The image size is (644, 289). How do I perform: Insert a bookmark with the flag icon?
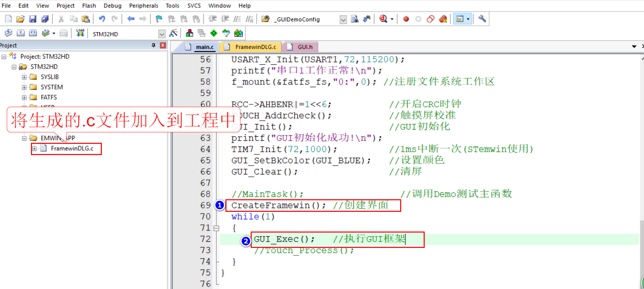tap(159, 19)
